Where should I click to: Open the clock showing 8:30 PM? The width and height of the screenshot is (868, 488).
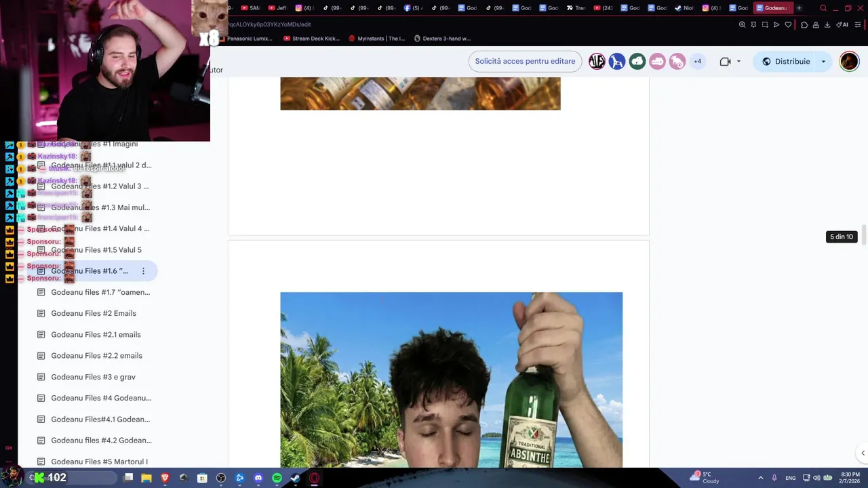850,478
